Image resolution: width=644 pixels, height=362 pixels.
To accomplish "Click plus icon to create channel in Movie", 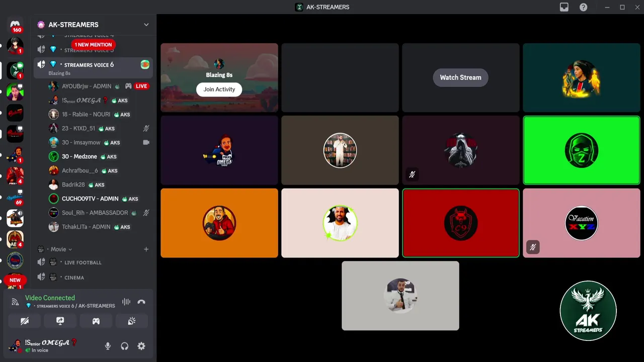I will (146, 249).
